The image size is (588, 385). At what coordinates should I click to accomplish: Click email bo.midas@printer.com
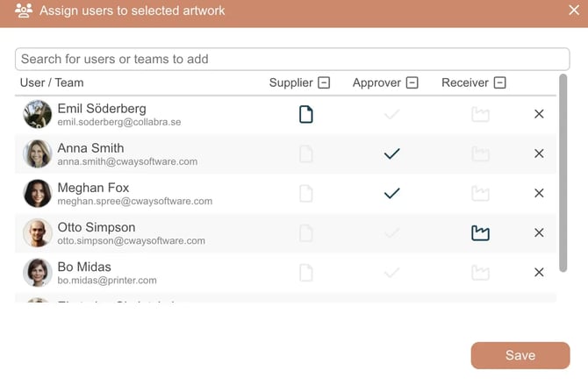pyautogui.click(x=107, y=281)
